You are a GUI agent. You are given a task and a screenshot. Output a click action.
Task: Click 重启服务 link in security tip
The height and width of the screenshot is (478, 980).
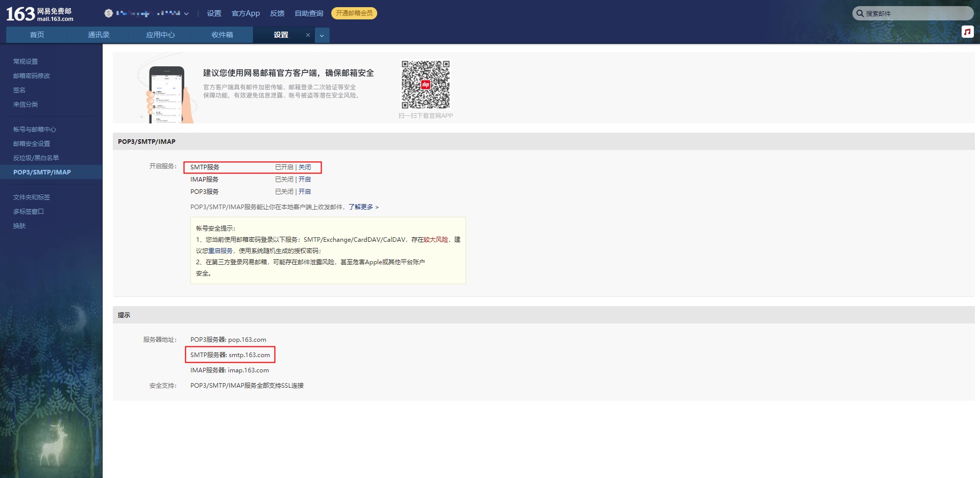pyautogui.click(x=220, y=250)
